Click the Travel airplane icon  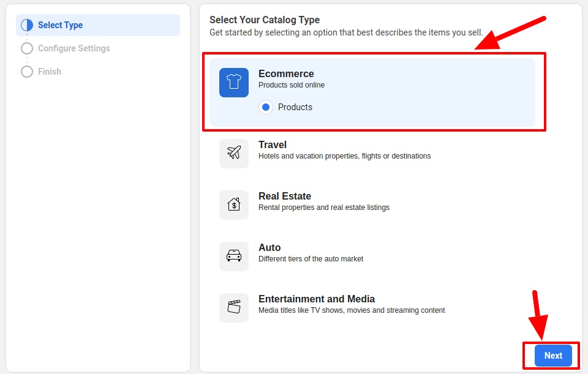[x=234, y=153]
